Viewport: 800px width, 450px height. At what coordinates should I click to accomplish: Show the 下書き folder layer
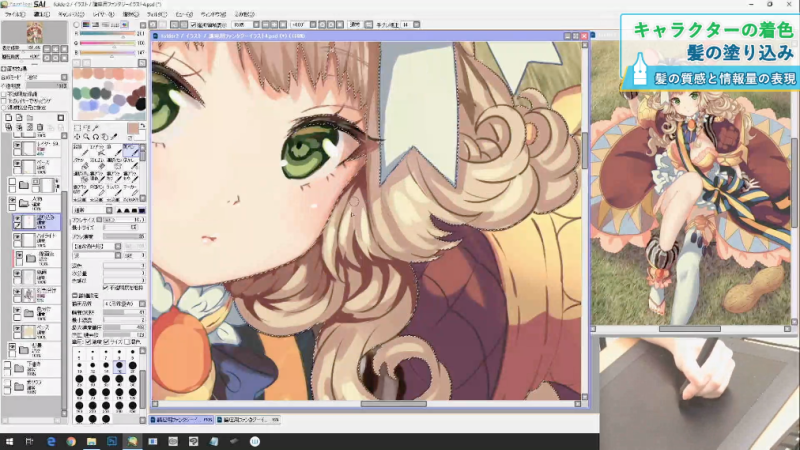[x=7, y=365]
